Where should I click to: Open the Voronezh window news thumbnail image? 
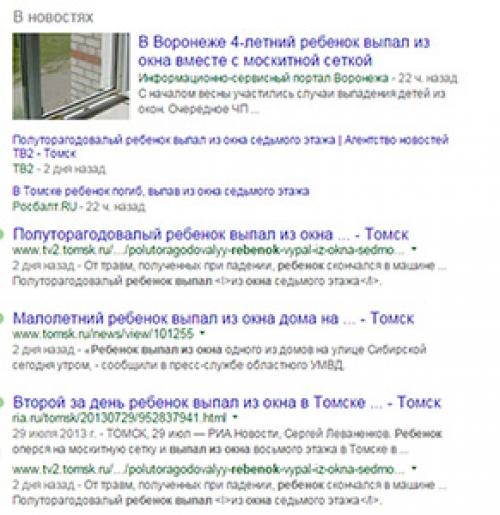coord(71,76)
